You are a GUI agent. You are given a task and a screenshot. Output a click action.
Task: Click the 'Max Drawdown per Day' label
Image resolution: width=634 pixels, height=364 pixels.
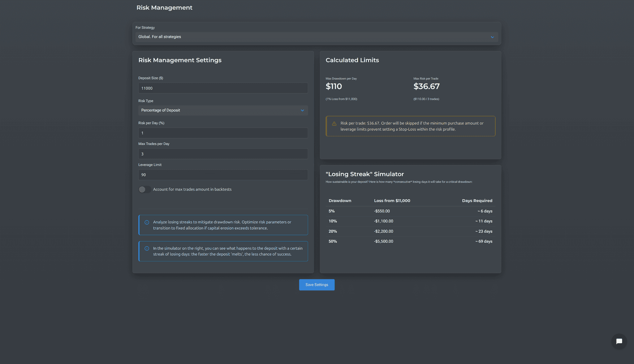tap(341, 79)
